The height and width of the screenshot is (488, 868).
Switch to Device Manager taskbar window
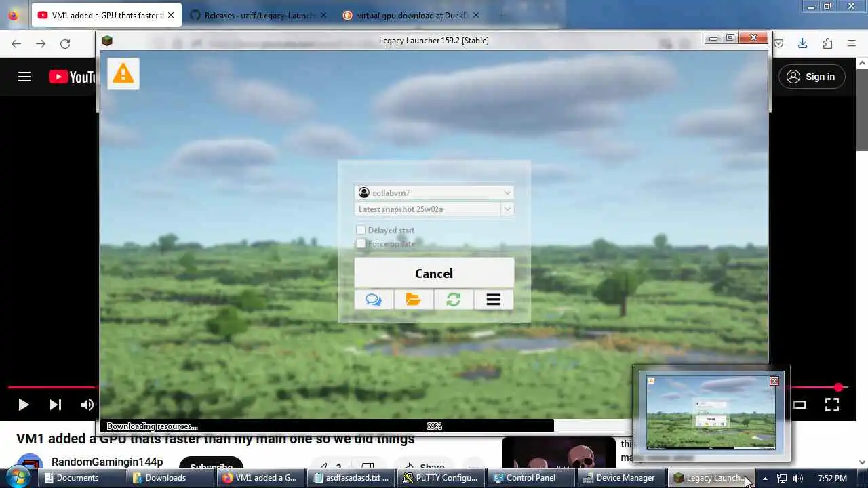621,478
